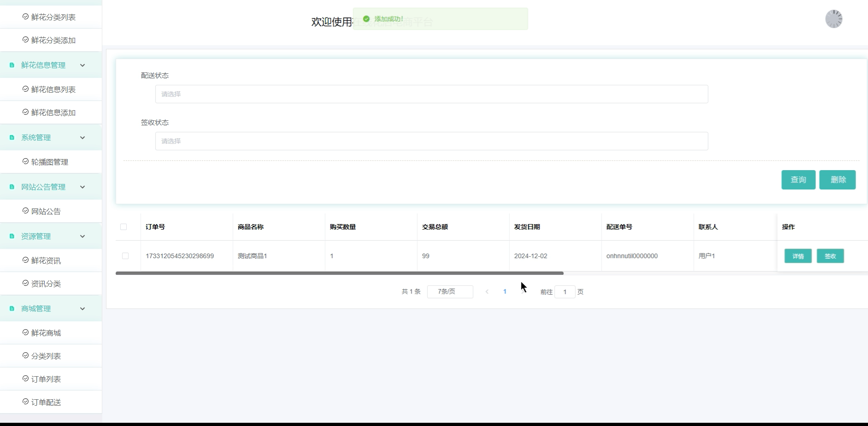The height and width of the screenshot is (426, 868).
Task: Click the check icon beside 鲜花资讯
Action: [25, 260]
